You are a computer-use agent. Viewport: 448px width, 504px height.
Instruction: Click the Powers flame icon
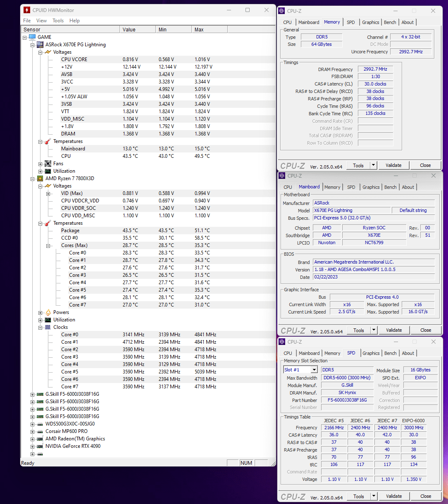48,312
